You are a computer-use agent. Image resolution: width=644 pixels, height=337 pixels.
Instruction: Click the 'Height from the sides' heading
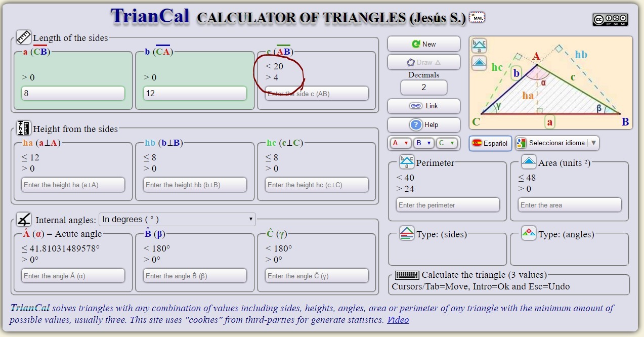point(75,129)
